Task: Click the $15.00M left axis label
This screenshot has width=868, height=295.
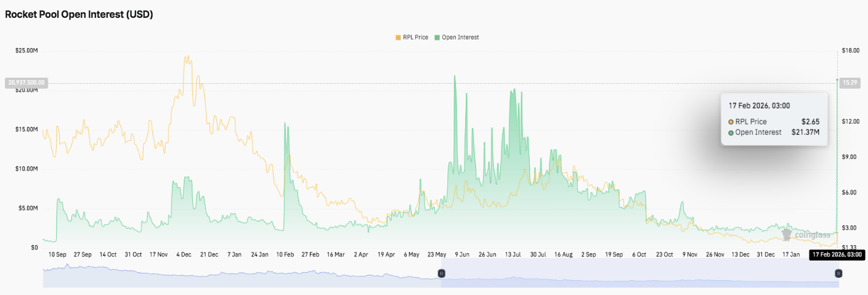Action: [x=26, y=129]
